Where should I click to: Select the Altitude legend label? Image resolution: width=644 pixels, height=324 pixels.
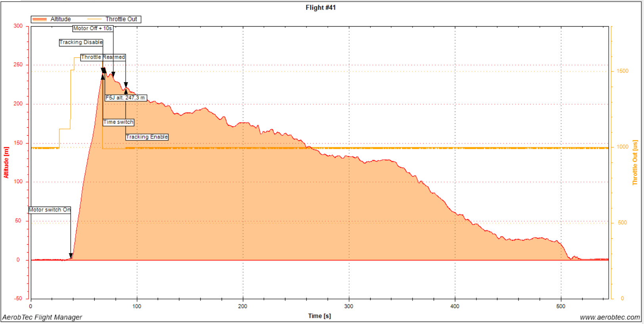[61, 19]
